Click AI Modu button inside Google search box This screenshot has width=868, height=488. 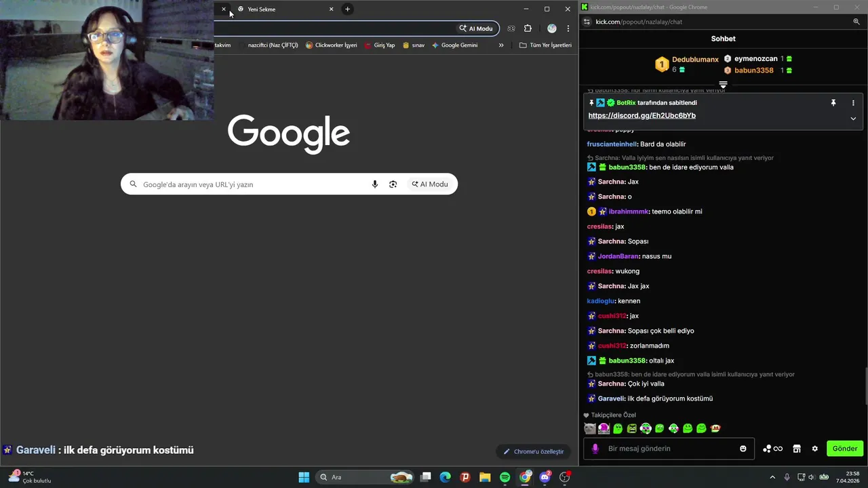430,184
